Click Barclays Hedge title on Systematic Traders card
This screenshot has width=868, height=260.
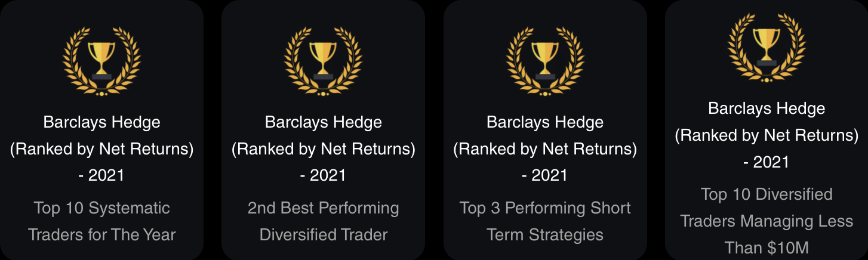pos(102,123)
